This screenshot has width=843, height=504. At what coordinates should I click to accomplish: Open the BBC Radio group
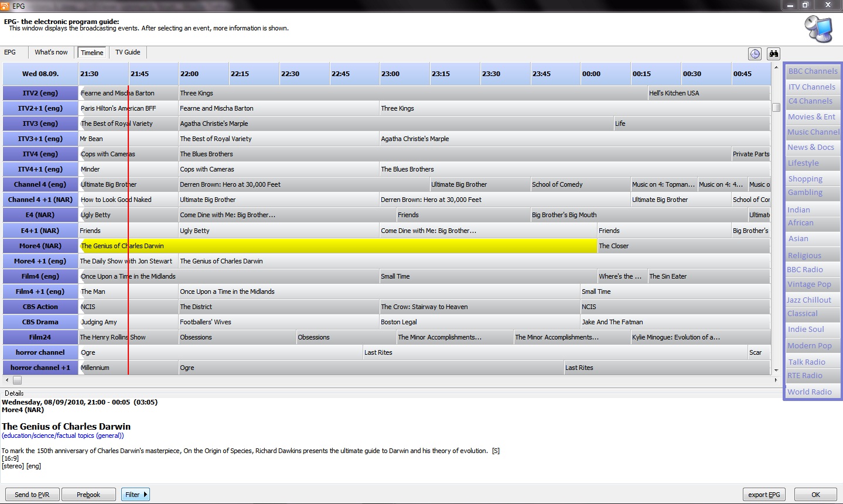coord(813,270)
